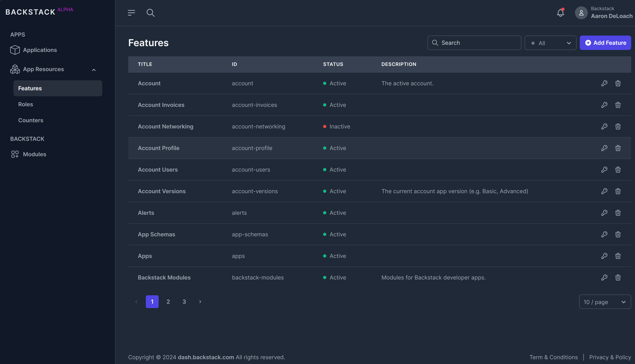This screenshot has height=364, width=635.
Task: Click the hamburger menu icon
Action: tap(131, 13)
